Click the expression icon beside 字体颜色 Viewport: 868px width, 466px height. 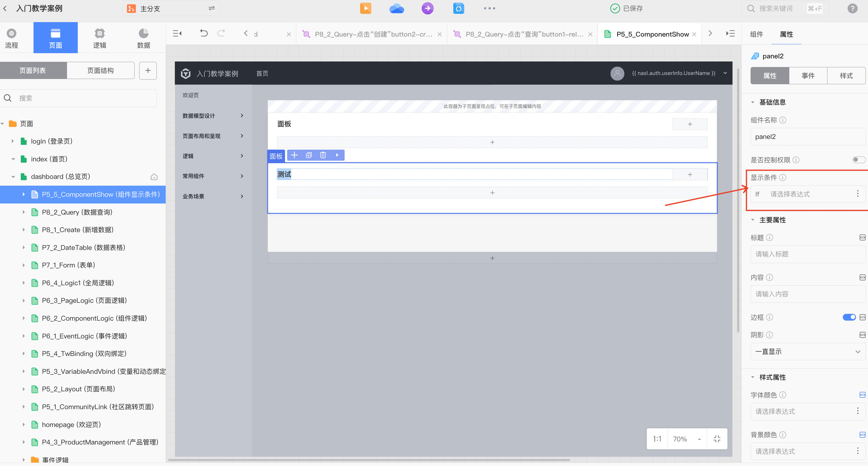click(x=862, y=395)
